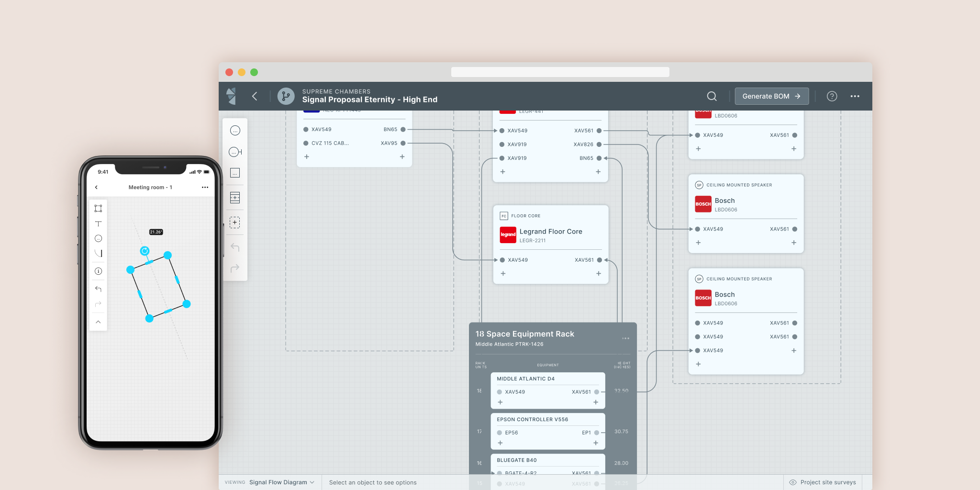
Task: Open search with the magnifier icon
Action: pos(712,96)
